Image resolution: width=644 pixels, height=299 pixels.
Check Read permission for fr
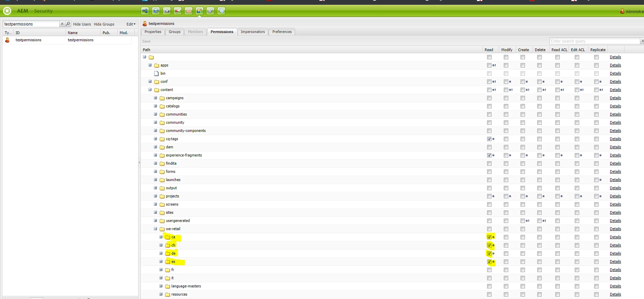click(x=489, y=270)
